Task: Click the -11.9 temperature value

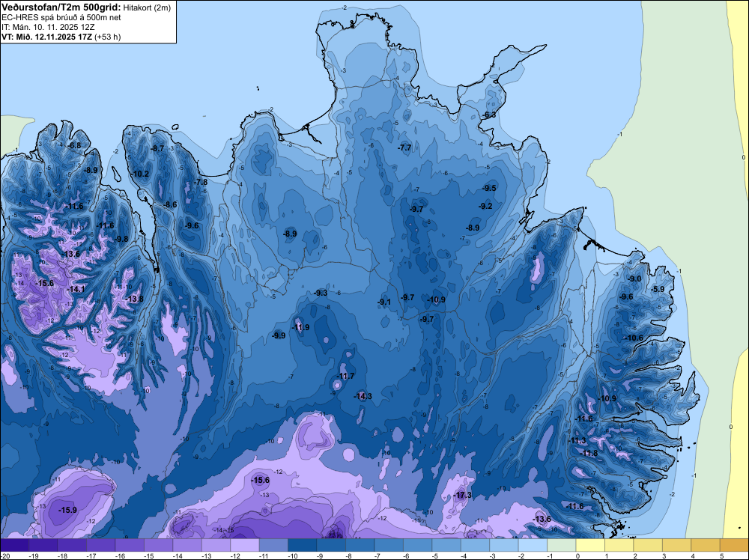Action: point(300,327)
